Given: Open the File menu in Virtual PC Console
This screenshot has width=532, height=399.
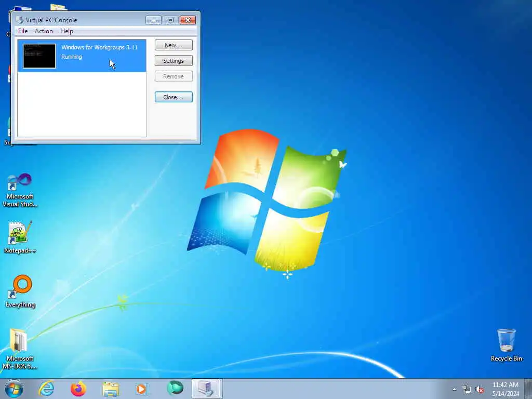Looking at the screenshot, I should tap(23, 31).
